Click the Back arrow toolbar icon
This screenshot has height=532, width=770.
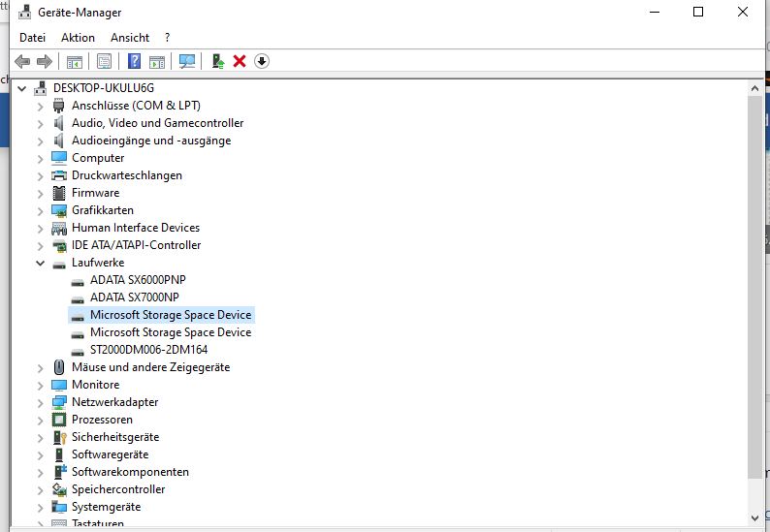[22, 61]
